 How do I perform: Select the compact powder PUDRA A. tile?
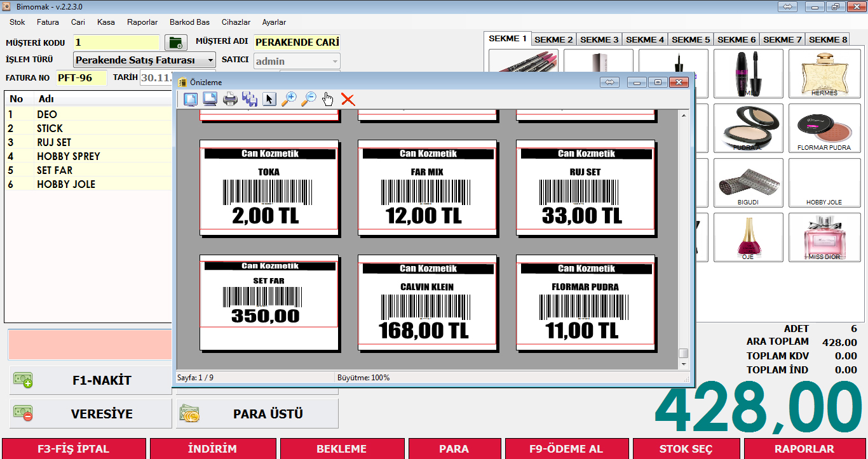tap(749, 128)
